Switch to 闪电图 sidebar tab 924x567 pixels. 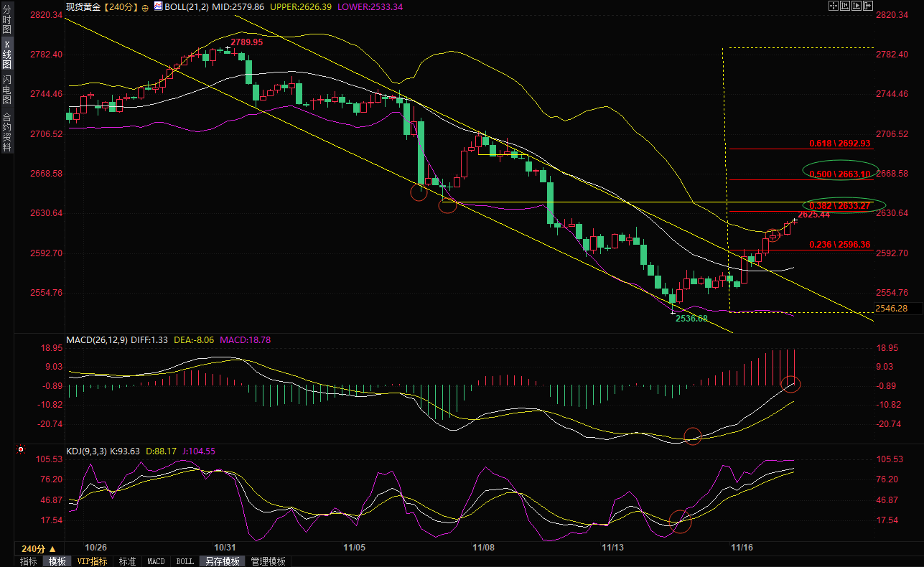tap(7, 89)
